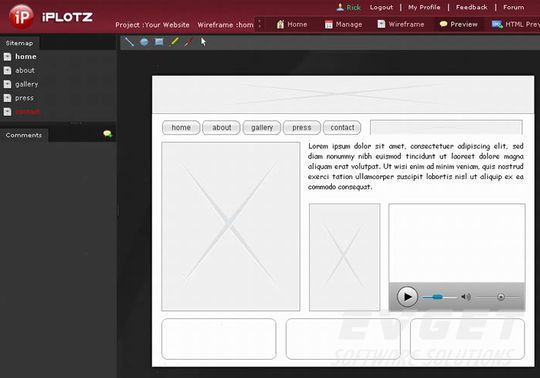
Task: Open the Preview menu item
Action: click(459, 24)
